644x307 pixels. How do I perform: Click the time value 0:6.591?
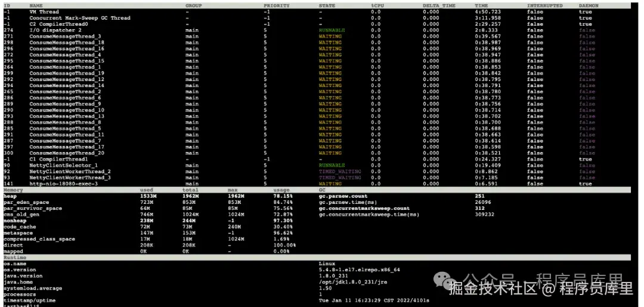coord(487,184)
